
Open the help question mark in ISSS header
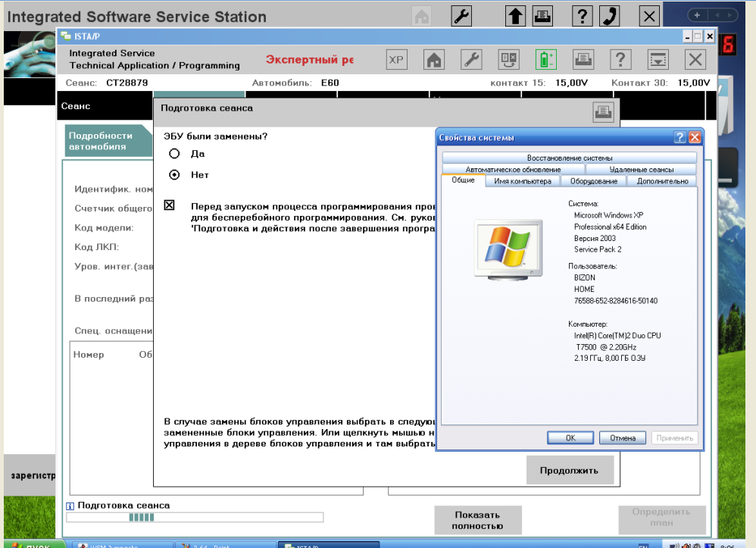[582, 17]
